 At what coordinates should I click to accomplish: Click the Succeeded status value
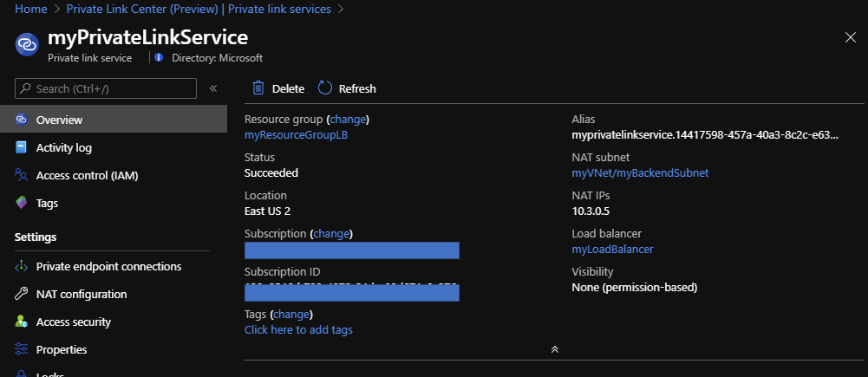pos(271,172)
